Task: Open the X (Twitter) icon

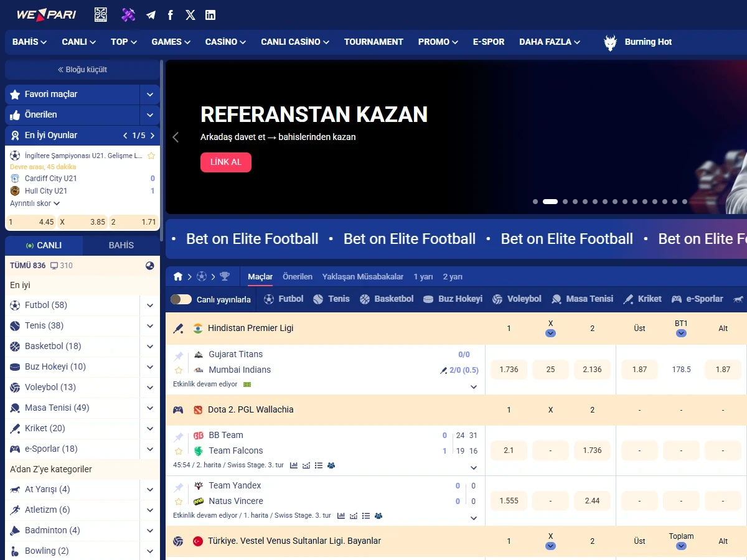Action: click(190, 15)
